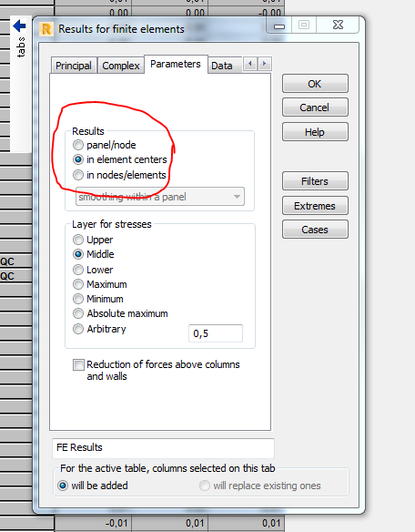Screen dimensions: 415x532
Task: Open the Filters dialog
Action: coord(315,181)
